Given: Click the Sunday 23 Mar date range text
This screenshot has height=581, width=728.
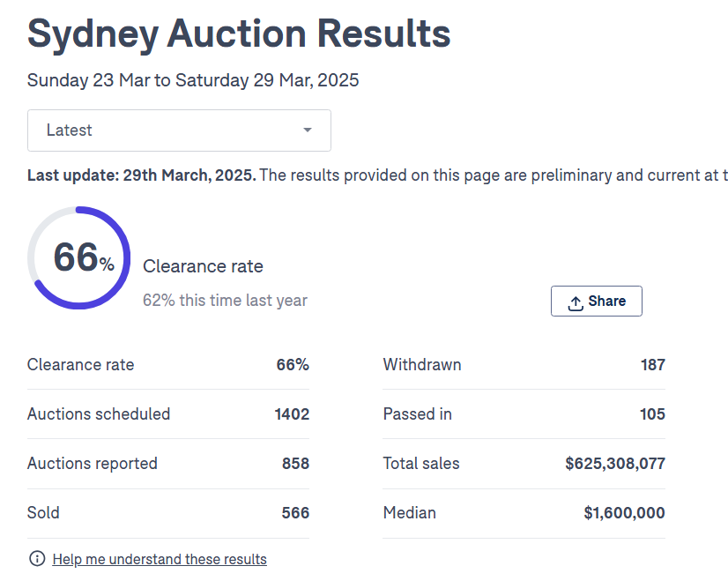Looking at the screenshot, I should click(x=193, y=80).
